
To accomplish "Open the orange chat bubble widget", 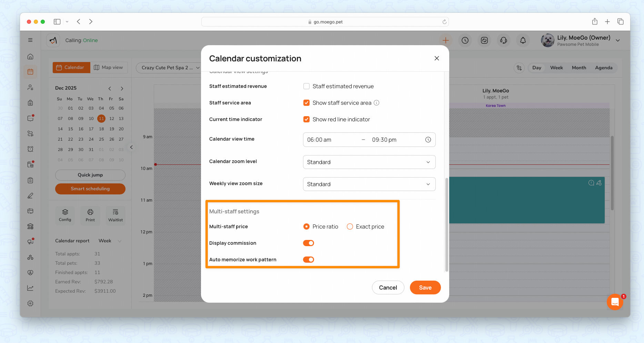I will pyautogui.click(x=615, y=302).
